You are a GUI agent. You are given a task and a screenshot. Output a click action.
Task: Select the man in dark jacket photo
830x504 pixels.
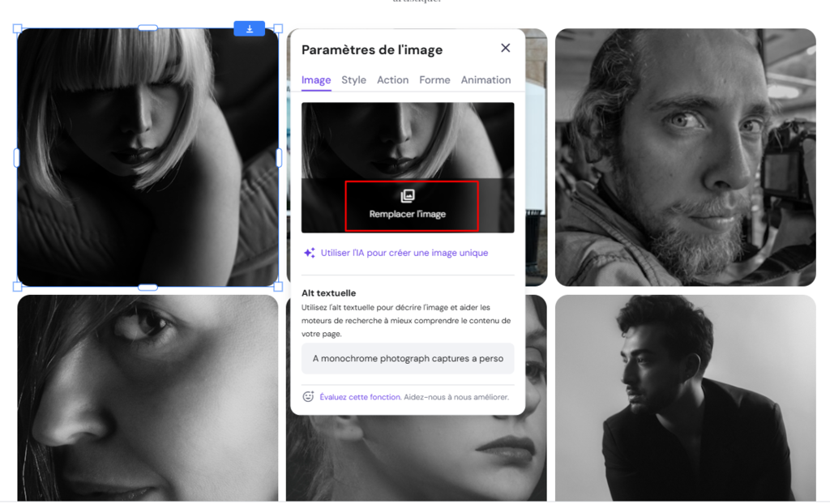(686, 397)
